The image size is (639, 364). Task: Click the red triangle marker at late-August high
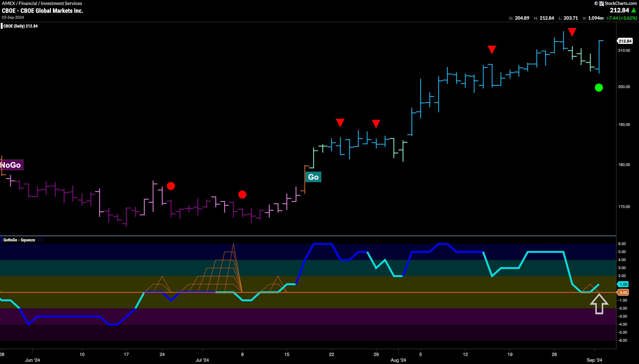(x=572, y=32)
